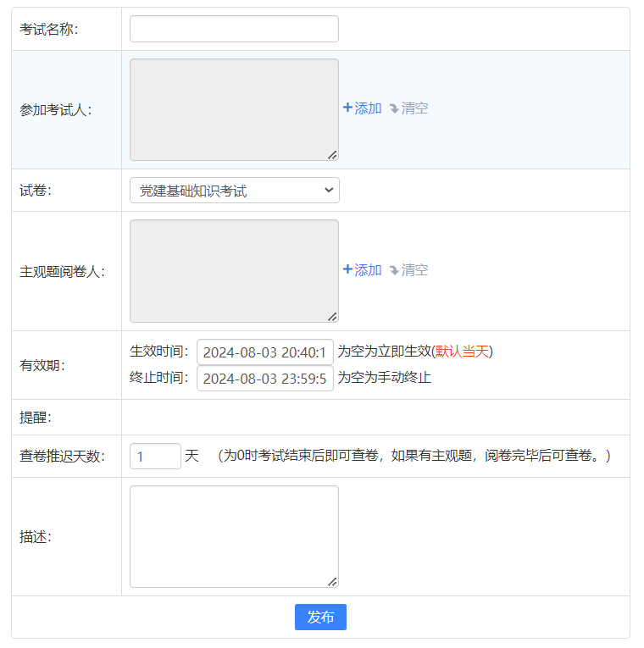
Task: Click the 生效时间 date-time field
Action: [264, 352]
